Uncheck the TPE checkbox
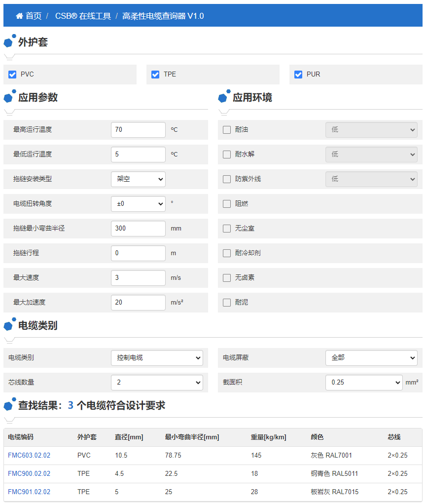Screen dimensions: 426x504 click(x=155, y=75)
